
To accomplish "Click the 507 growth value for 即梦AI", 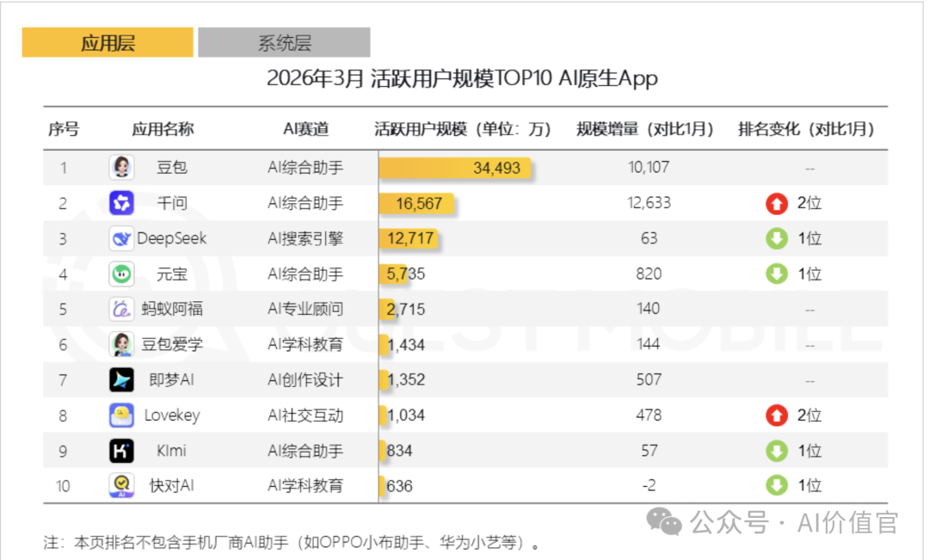I will 649,380.
